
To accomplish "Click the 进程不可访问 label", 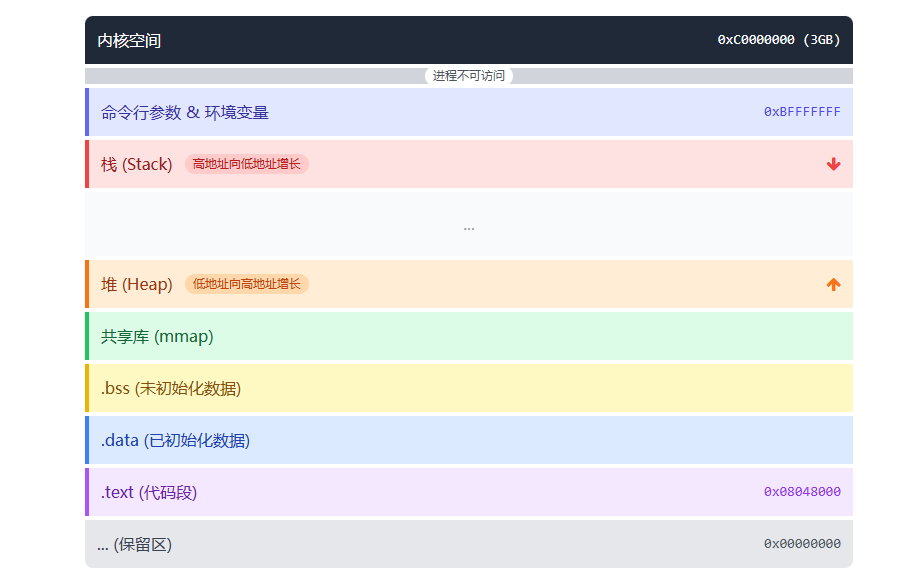I will tap(469, 76).
